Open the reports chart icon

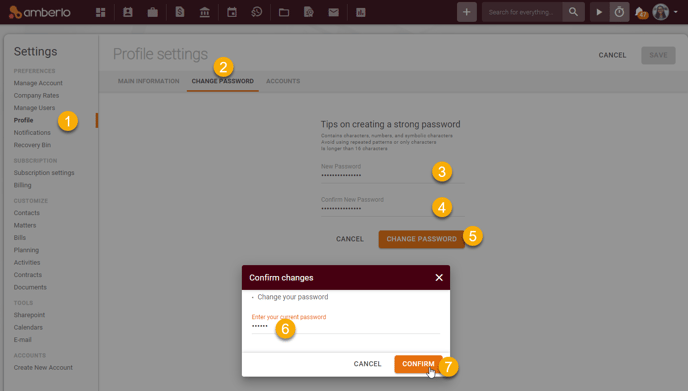tap(361, 12)
